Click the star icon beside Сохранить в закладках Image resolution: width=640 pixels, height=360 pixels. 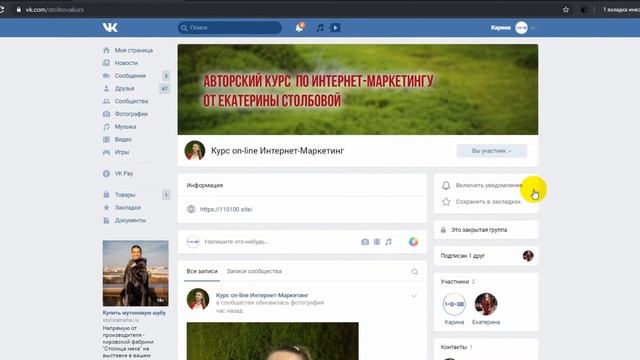coord(446,202)
